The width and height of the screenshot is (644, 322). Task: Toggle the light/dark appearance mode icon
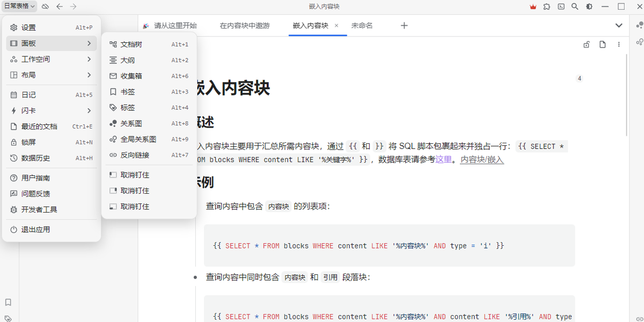(x=589, y=6)
